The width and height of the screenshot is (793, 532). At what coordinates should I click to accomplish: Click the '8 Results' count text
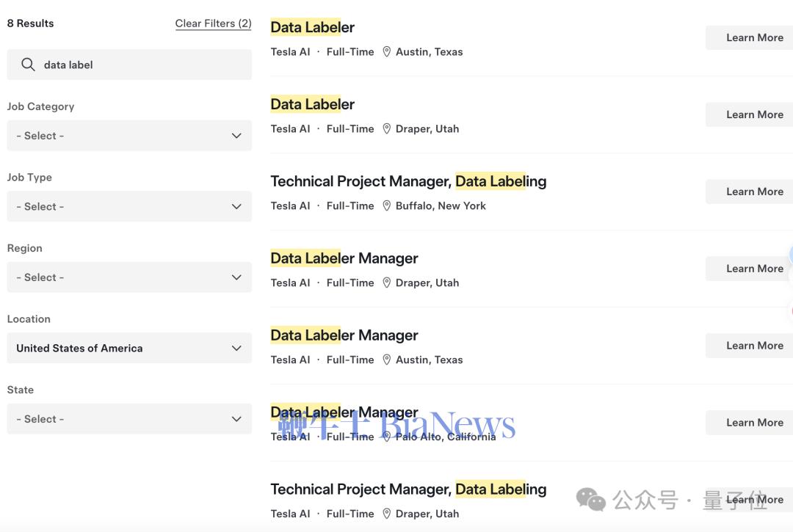pyautogui.click(x=30, y=23)
